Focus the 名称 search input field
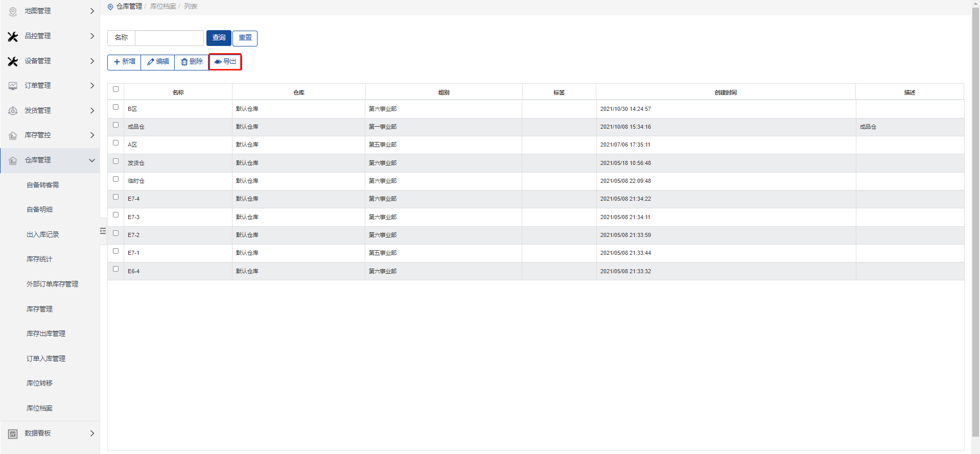 coord(169,38)
